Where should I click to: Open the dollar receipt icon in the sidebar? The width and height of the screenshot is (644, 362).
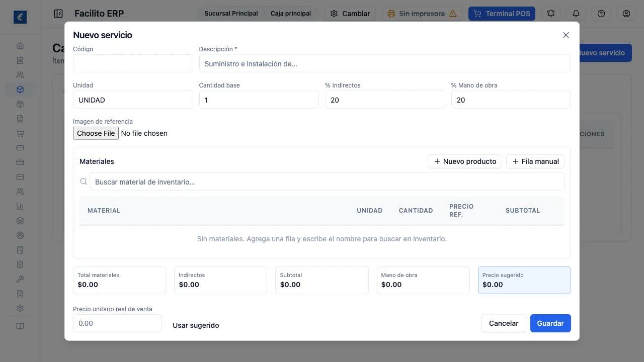(20, 60)
